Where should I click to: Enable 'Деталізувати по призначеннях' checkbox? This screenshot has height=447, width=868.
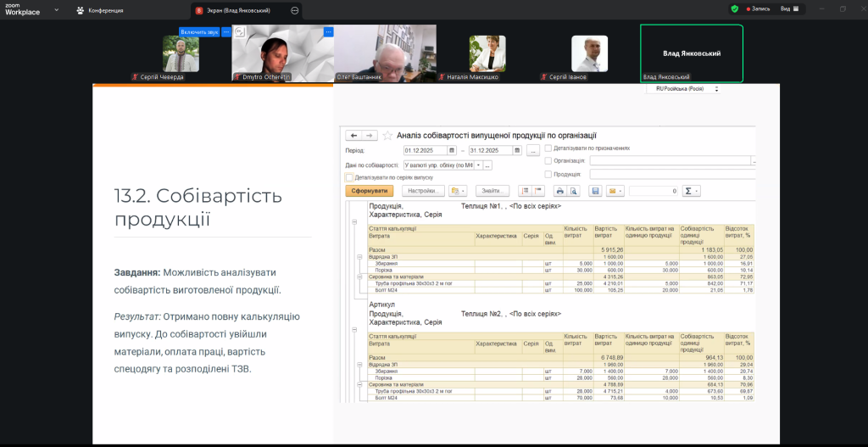(x=548, y=148)
